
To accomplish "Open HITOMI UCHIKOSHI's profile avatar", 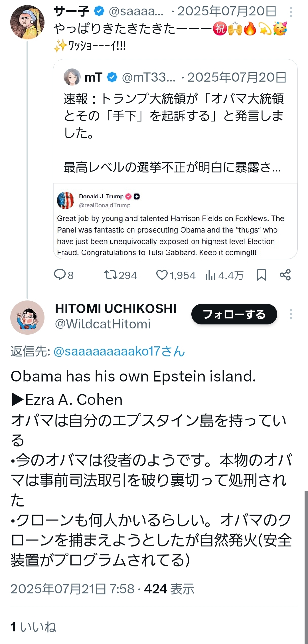I will [x=27, y=317].
